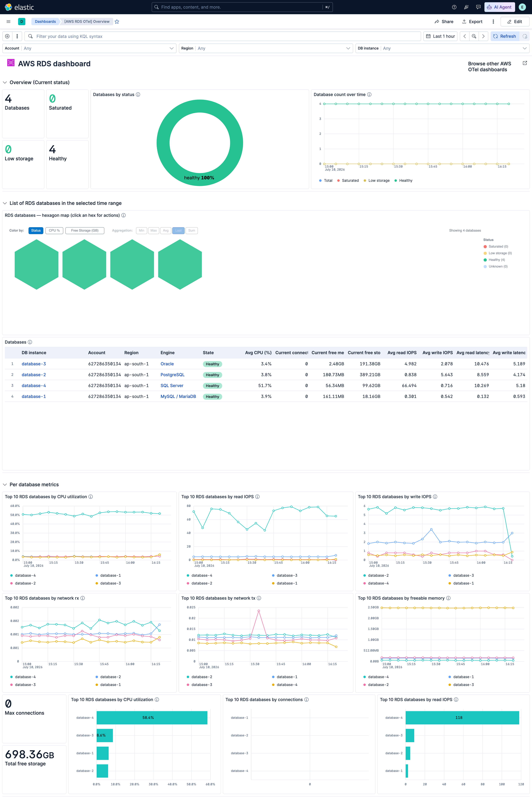The height and width of the screenshot is (801, 532).
Task: Select Max aggregation
Action: 154,231
